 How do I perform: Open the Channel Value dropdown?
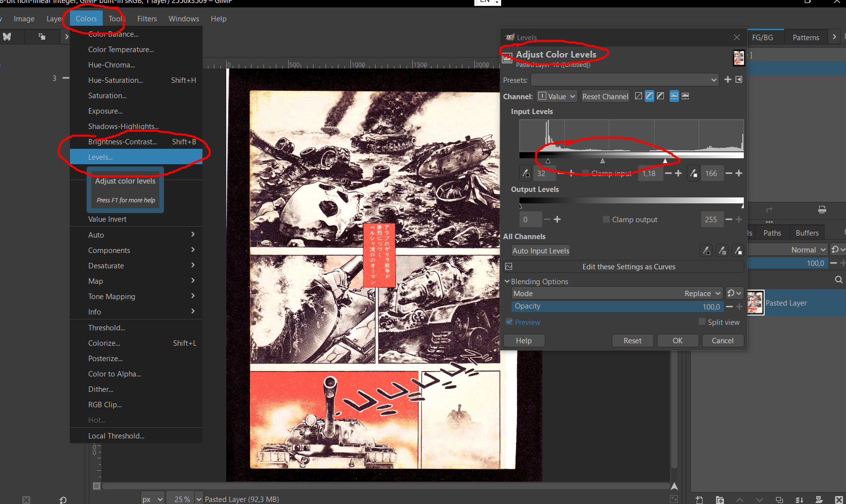[x=557, y=96]
